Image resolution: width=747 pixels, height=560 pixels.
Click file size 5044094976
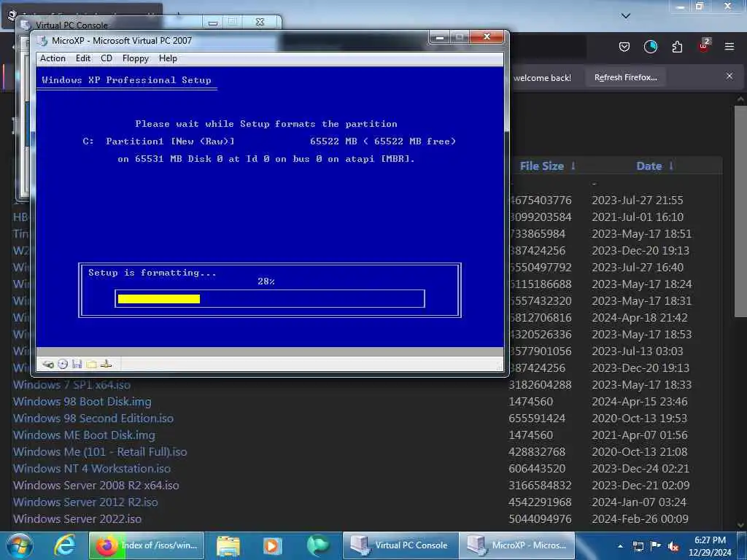tap(540, 518)
